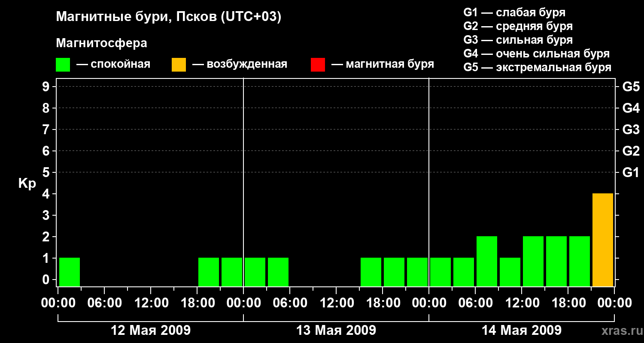Click the 'G1 — слабая буря' legend entry
This screenshot has width=644, height=343.
click(x=514, y=12)
